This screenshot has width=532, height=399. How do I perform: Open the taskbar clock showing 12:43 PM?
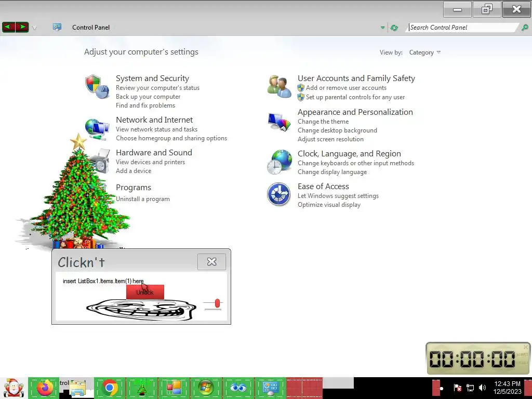pyautogui.click(x=507, y=388)
